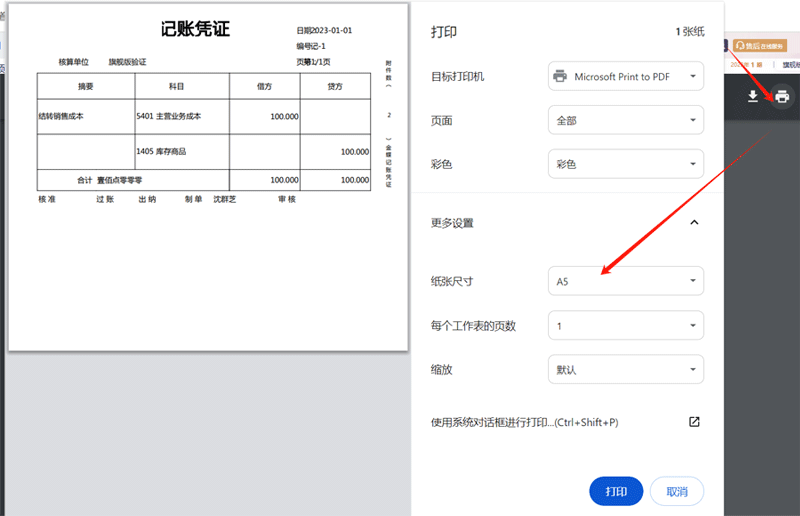Screen dimensions: 800x516
Task: Click the 打印 dialog heading
Action: coord(444,32)
